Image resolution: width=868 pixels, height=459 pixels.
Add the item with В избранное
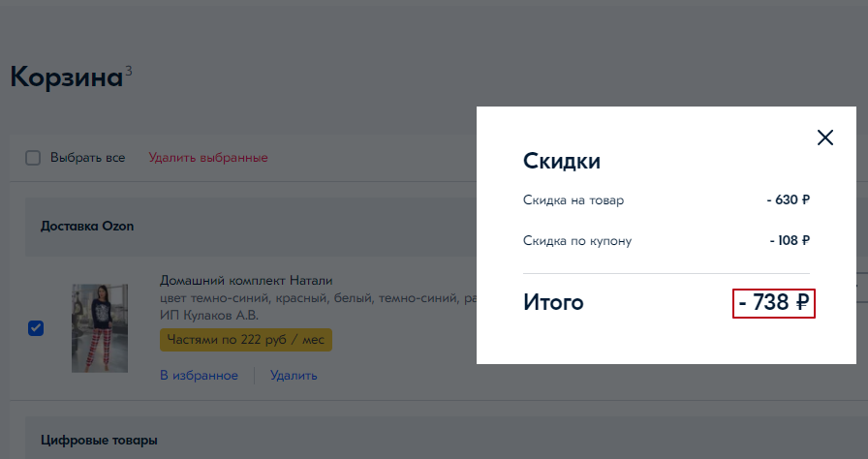coord(199,376)
